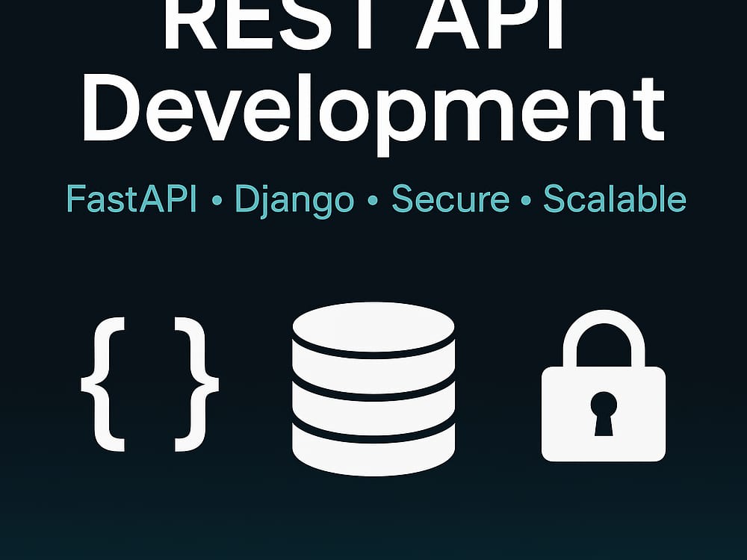Viewport: 747px width, 560px height.
Task: Click the "Secure" text
Action: [x=450, y=199]
